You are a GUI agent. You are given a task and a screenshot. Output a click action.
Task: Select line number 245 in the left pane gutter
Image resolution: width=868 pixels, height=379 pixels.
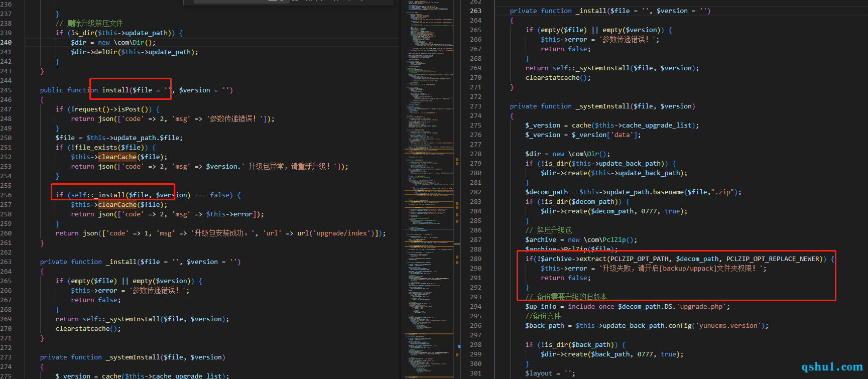coord(6,90)
